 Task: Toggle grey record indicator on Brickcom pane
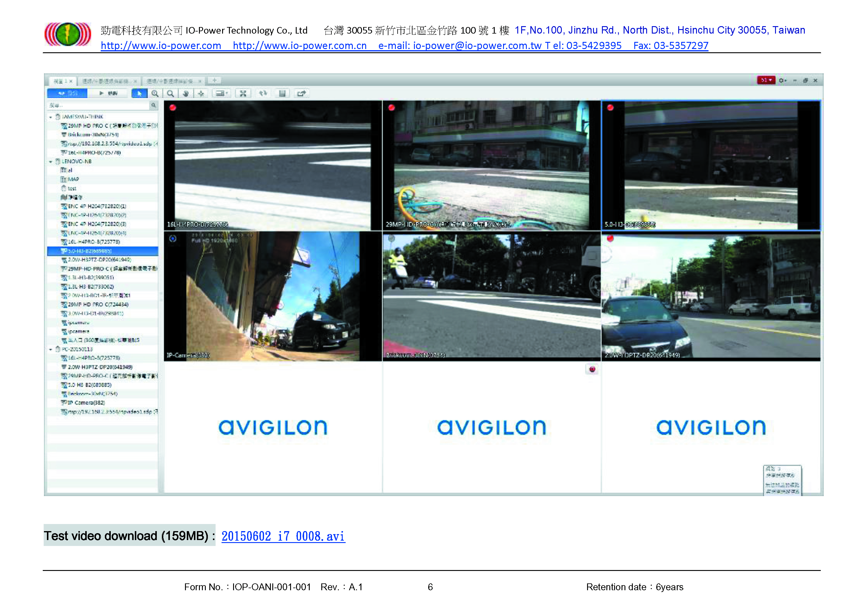tap(392, 239)
